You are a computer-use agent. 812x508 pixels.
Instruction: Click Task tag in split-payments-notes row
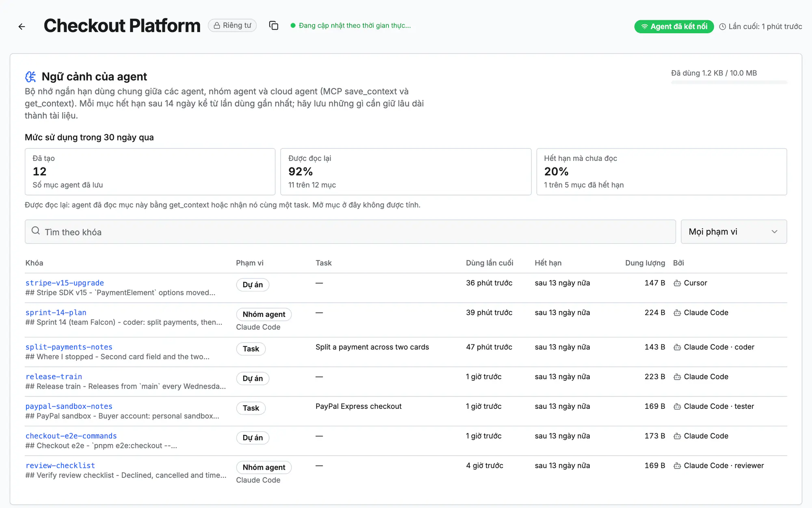click(251, 349)
